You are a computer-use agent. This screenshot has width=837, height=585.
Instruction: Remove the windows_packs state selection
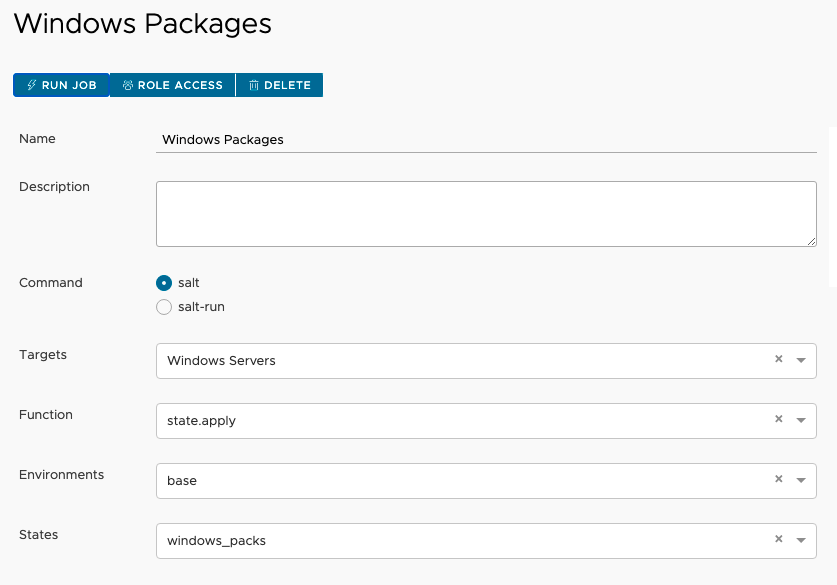click(778, 540)
